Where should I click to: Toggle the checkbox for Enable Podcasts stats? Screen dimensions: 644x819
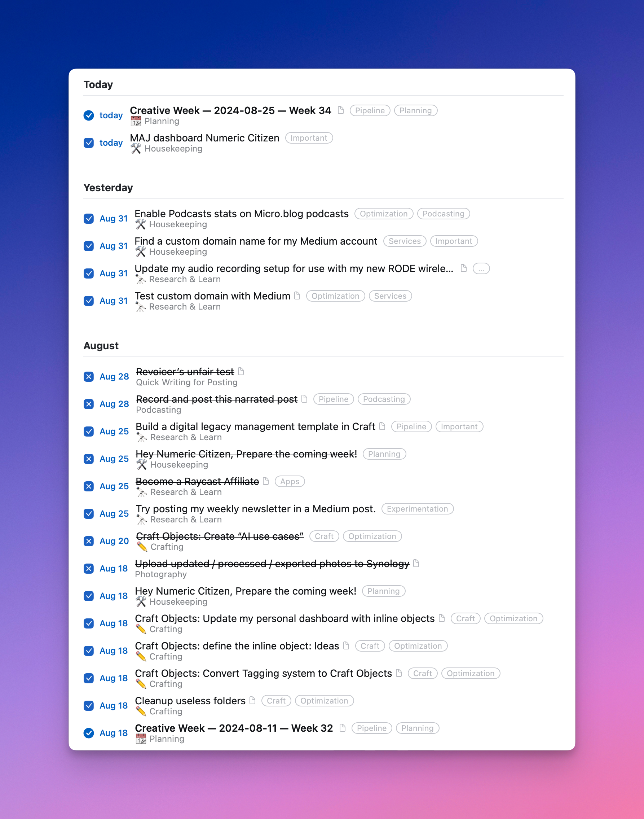(x=89, y=218)
